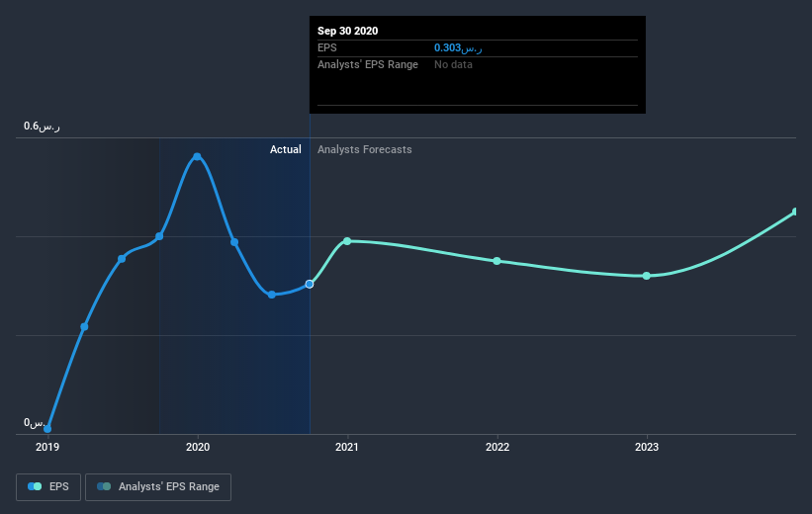
Task: Click the 'Analysts' EPS Range' tooltip row label
Action: (x=368, y=64)
